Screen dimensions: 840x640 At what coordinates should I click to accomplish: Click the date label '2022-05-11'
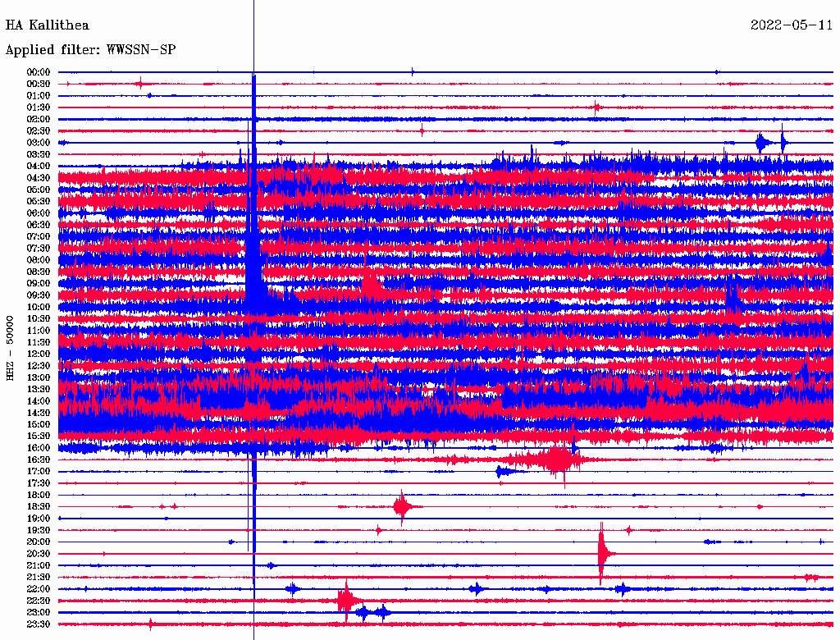[792, 25]
